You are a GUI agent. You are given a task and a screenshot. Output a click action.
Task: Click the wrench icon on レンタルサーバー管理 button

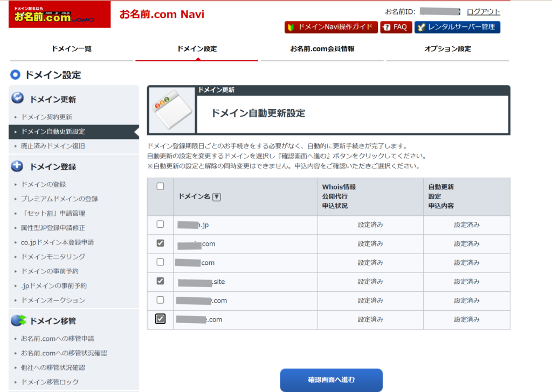point(422,27)
